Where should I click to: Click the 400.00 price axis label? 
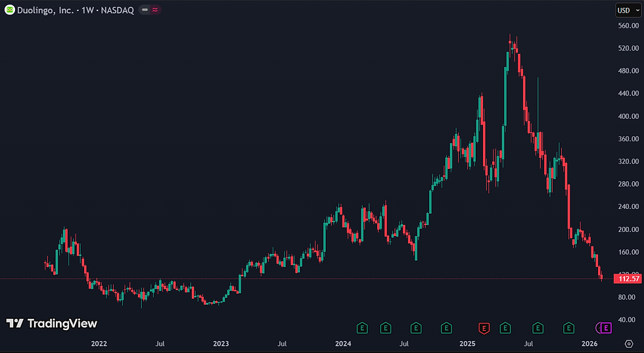click(x=628, y=116)
